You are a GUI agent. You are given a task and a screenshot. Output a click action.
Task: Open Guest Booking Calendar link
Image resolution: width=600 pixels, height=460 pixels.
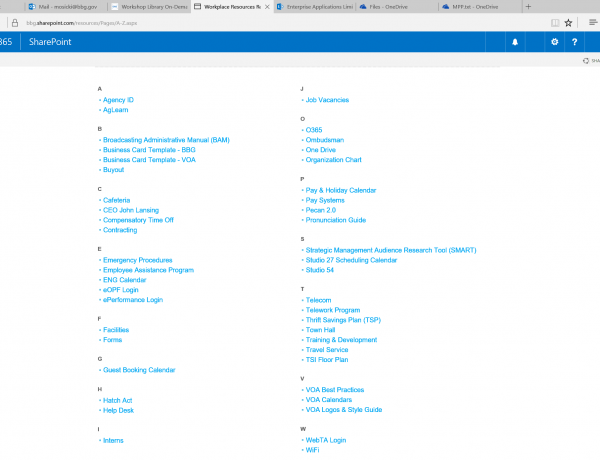click(x=139, y=370)
